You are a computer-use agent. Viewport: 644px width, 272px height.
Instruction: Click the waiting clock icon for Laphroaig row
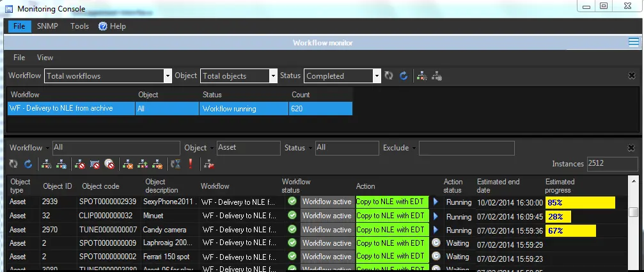coord(436,243)
